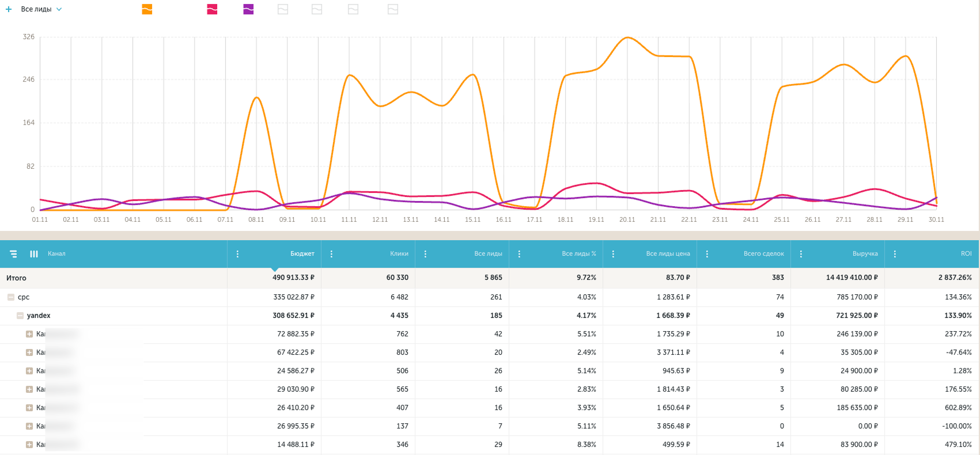The height and width of the screenshot is (455, 980).
Task: Enable the last gray inactive series icon
Action: (393, 9)
